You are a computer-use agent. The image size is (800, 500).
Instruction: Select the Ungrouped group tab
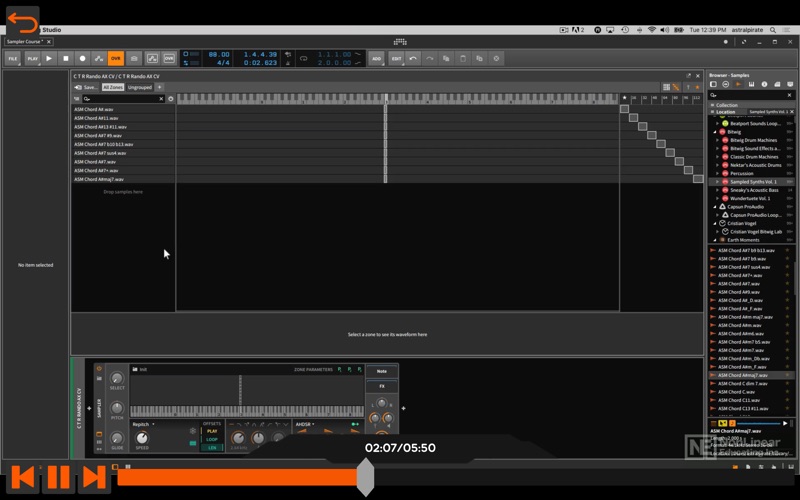tap(140, 87)
